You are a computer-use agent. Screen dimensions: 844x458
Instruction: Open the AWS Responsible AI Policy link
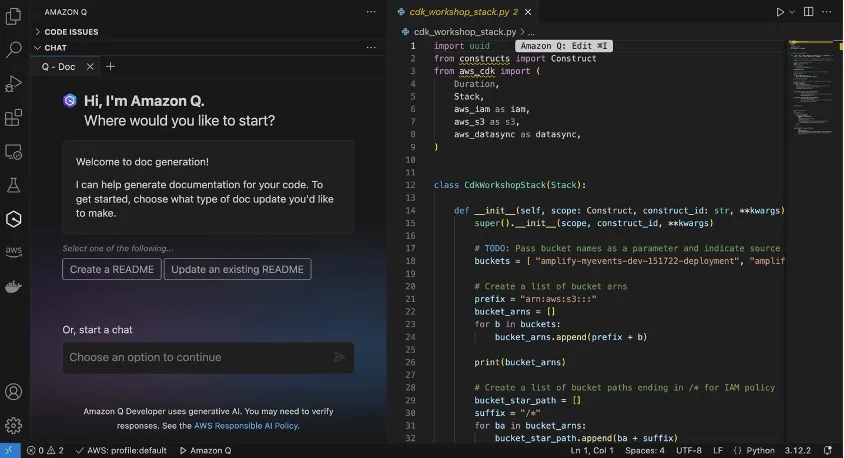[245, 426]
